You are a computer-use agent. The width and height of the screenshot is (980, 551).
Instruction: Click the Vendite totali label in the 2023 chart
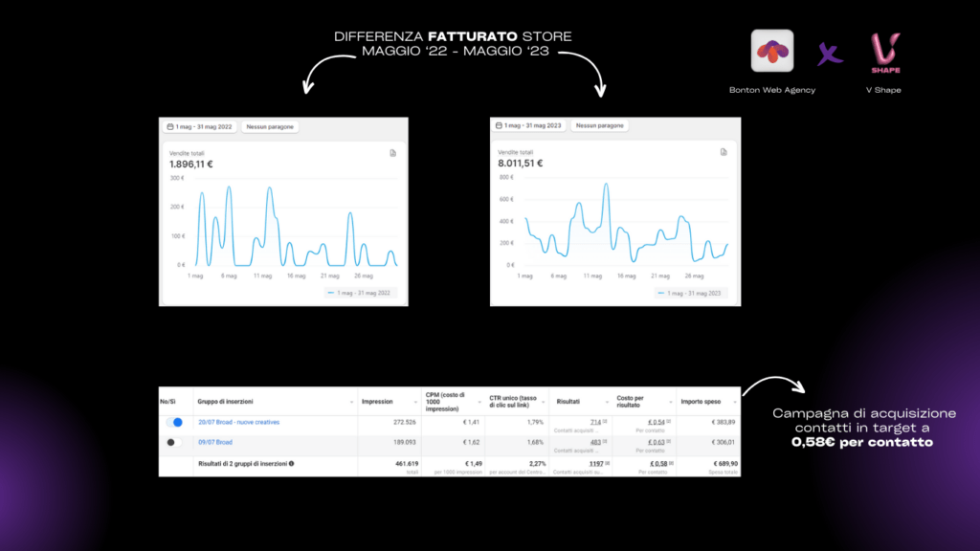pos(516,152)
